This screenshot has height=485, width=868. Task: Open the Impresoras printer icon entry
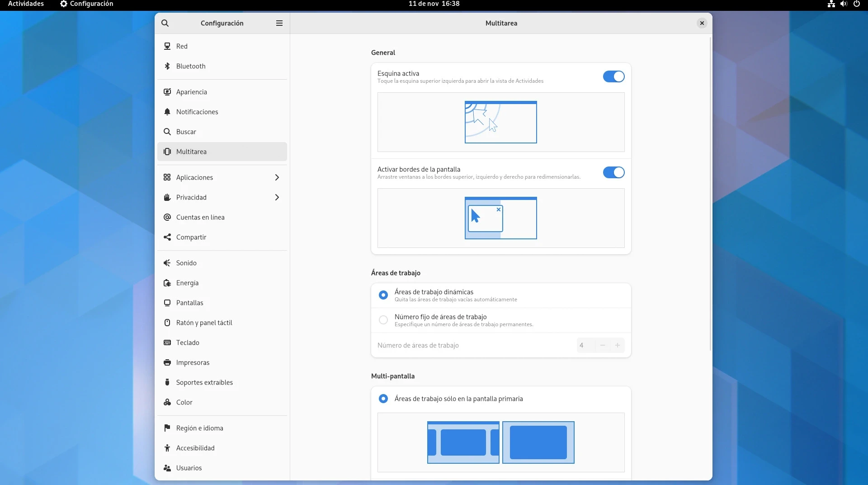tap(167, 362)
